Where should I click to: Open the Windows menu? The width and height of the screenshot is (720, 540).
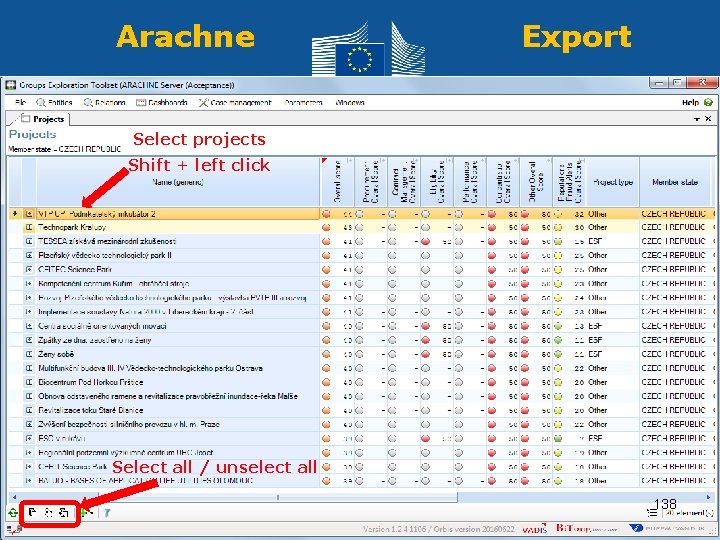[350, 102]
